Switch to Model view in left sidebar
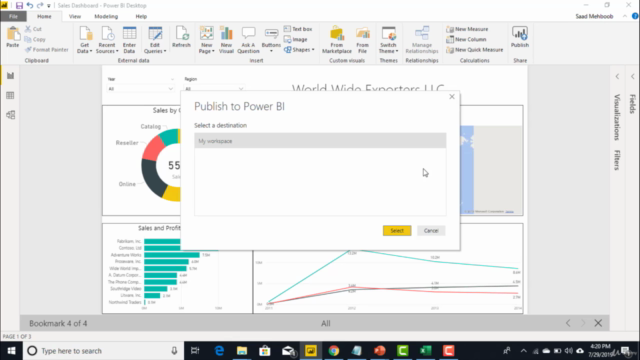The width and height of the screenshot is (640, 360). pos(10,115)
